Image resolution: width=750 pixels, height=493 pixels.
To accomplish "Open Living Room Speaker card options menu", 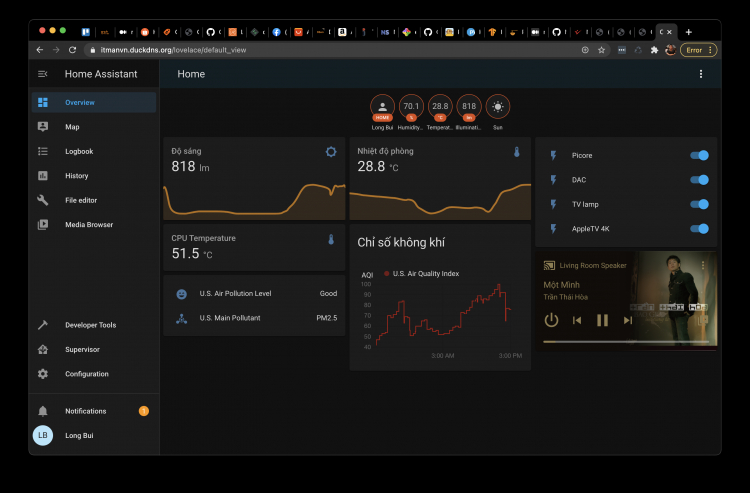I will tap(703, 265).
